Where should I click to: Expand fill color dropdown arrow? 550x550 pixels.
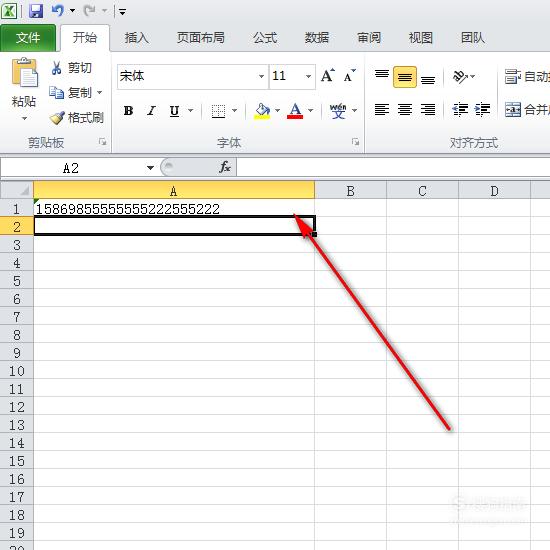[277, 111]
